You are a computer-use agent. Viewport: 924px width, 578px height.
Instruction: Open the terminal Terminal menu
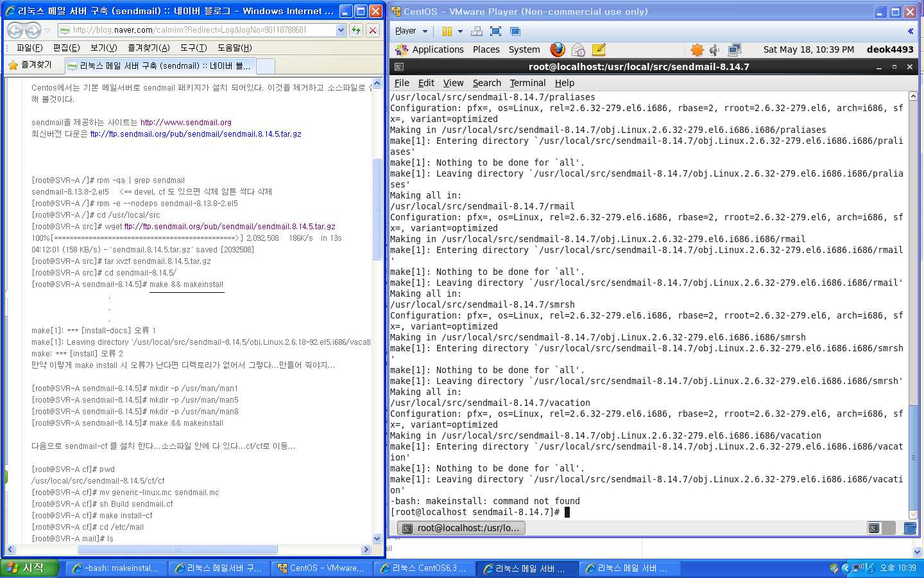[x=527, y=83]
